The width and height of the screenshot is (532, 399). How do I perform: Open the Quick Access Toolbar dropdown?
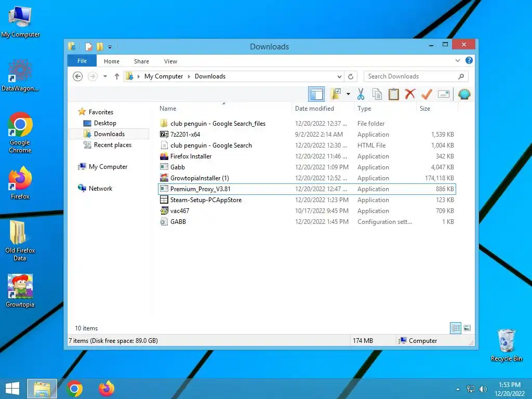coord(110,47)
